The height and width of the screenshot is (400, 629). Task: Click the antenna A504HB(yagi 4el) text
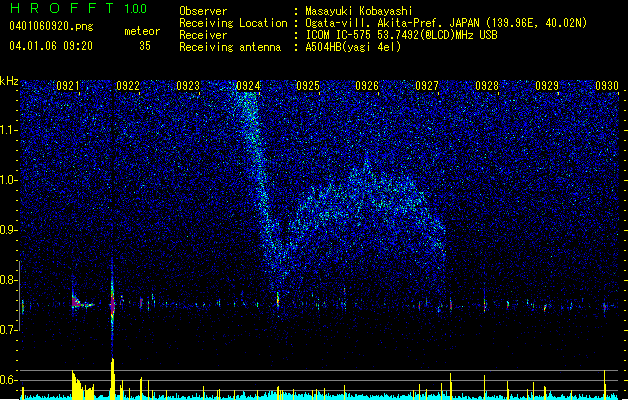353,47
